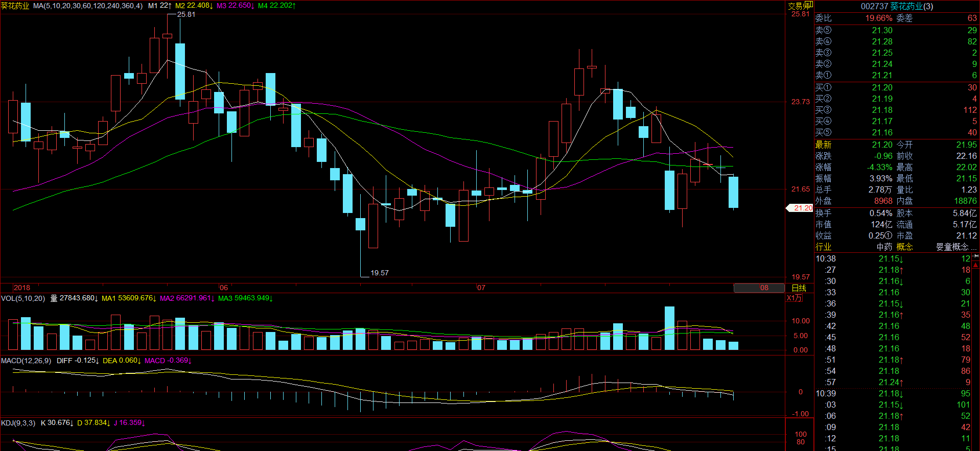Click the J 16.359 KDJ value
This screenshot has width=980, height=451.
(x=130, y=423)
